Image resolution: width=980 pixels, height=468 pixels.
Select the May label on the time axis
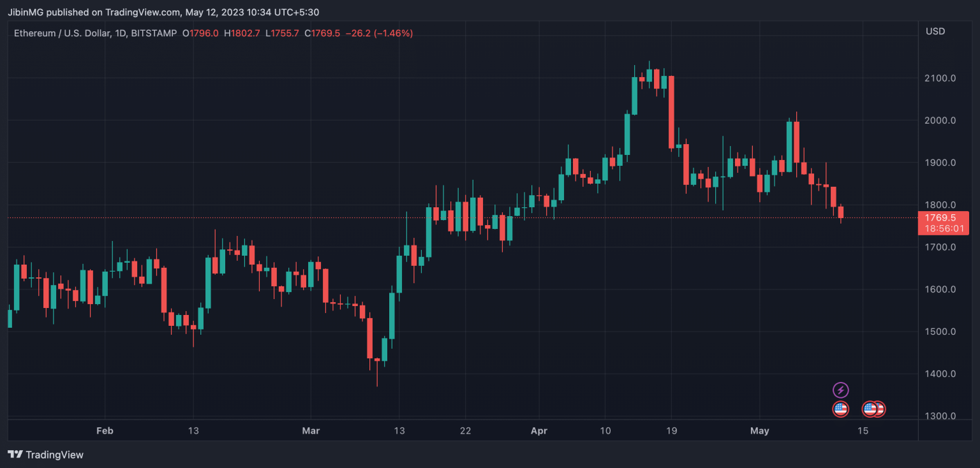click(760, 431)
